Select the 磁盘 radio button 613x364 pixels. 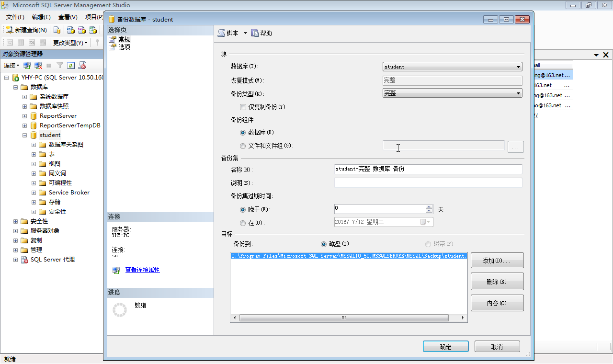pos(324,244)
